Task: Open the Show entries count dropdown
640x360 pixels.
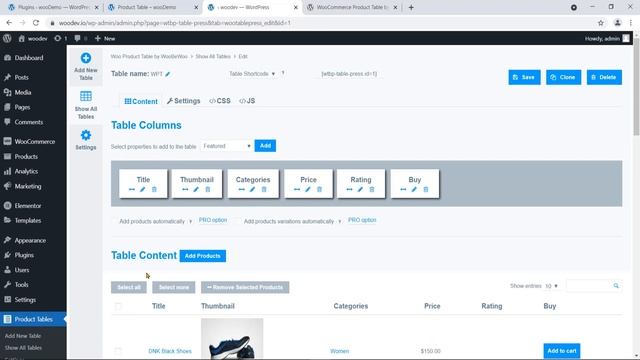Action: coord(551,286)
